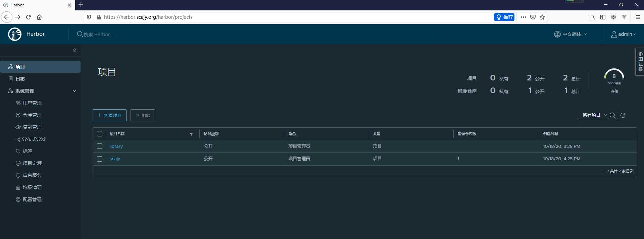Filter the project name column

[x=191, y=134]
